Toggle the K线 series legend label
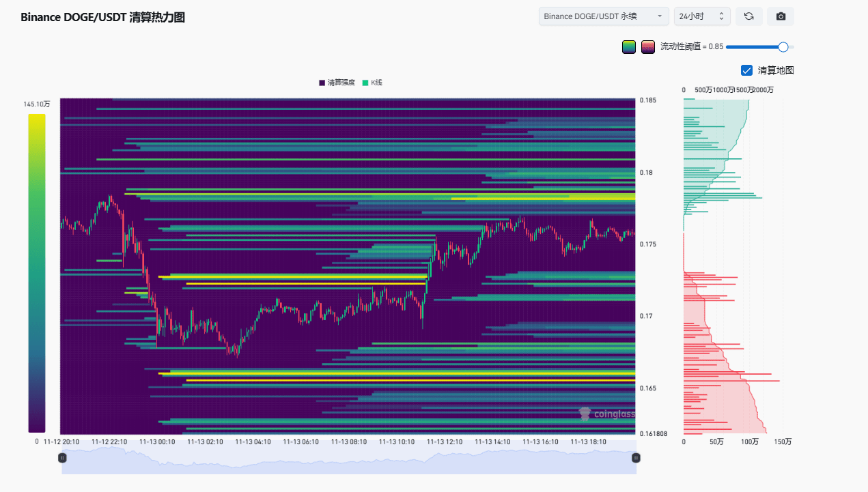868x492 pixels. [x=377, y=83]
